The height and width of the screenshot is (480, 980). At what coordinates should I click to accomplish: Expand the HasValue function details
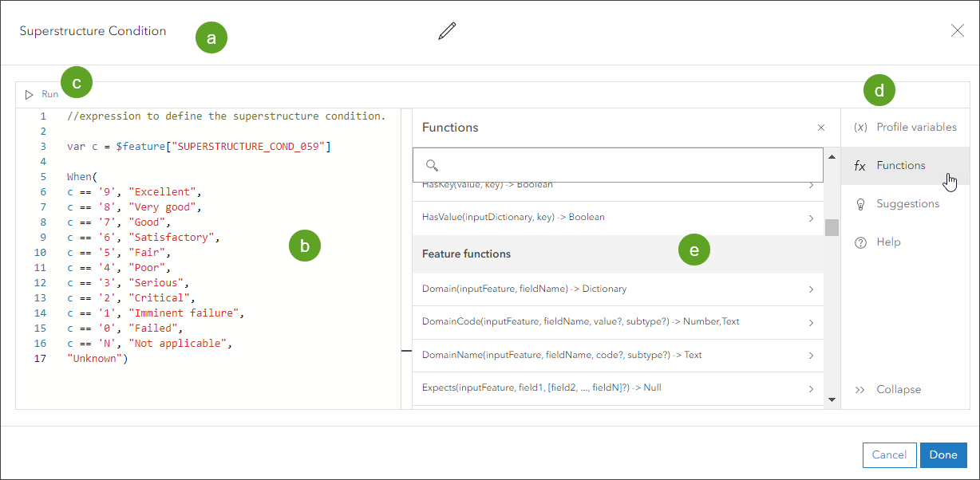coord(811,218)
